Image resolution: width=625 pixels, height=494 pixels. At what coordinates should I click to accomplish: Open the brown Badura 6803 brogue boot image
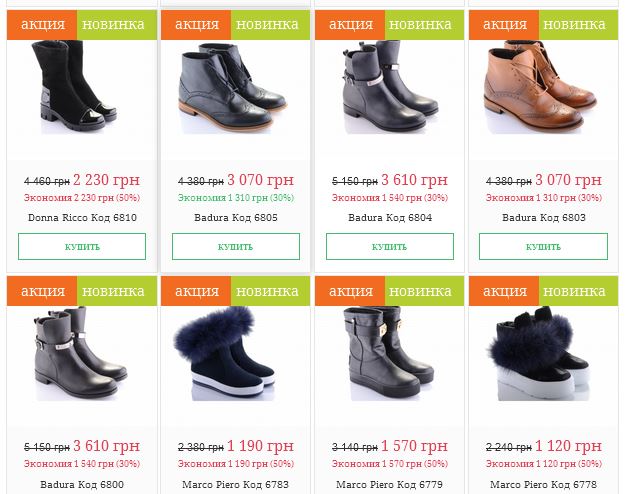tap(540, 86)
